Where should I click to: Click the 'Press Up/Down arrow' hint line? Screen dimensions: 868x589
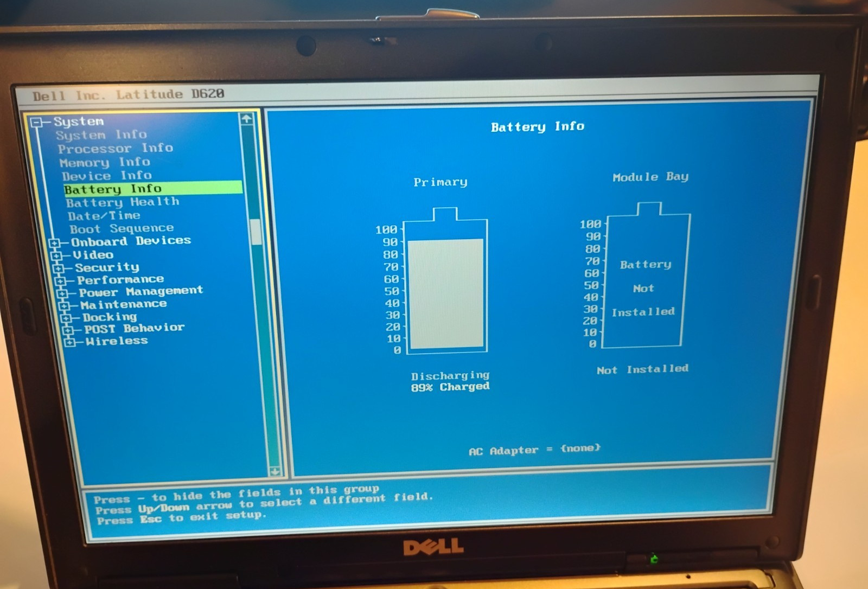[264, 504]
